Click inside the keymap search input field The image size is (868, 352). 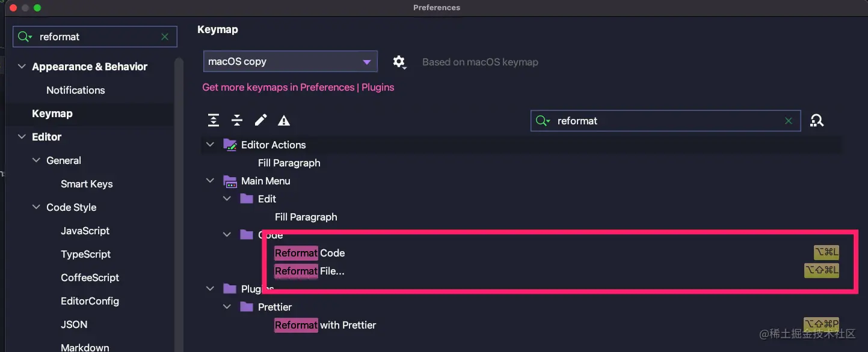pyautogui.click(x=662, y=121)
